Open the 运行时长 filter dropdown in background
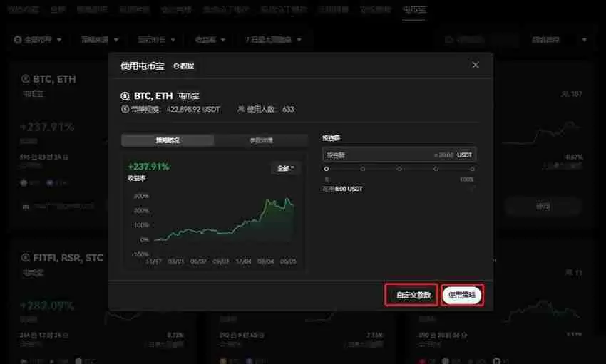606x364 pixels. click(157, 39)
